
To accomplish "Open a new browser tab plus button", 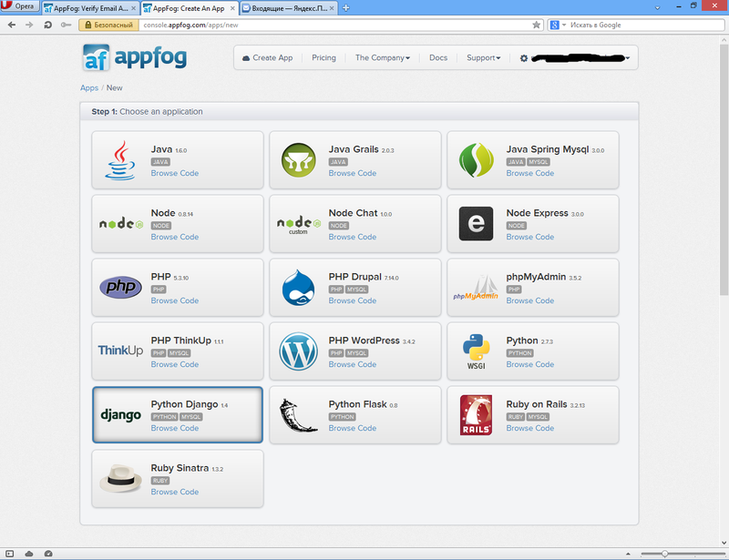I will (x=346, y=8).
